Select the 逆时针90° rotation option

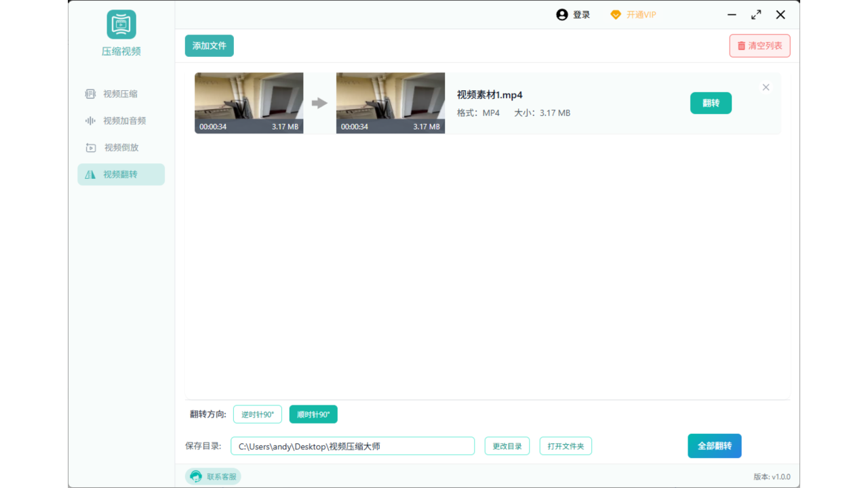[x=257, y=414]
